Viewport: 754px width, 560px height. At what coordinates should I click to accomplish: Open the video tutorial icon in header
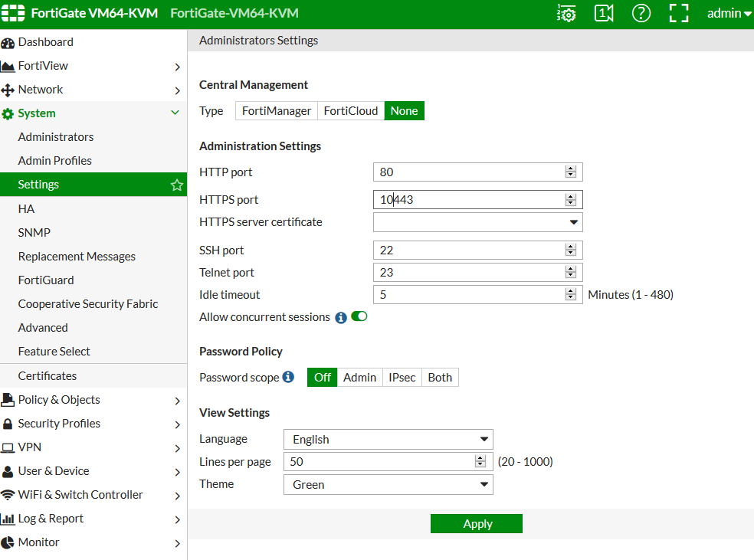click(x=604, y=13)
